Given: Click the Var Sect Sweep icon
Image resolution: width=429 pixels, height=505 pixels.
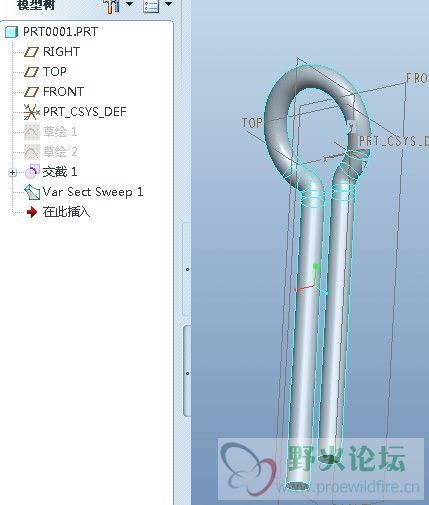Looking at the screenshot, I should (x=32, y=192).
